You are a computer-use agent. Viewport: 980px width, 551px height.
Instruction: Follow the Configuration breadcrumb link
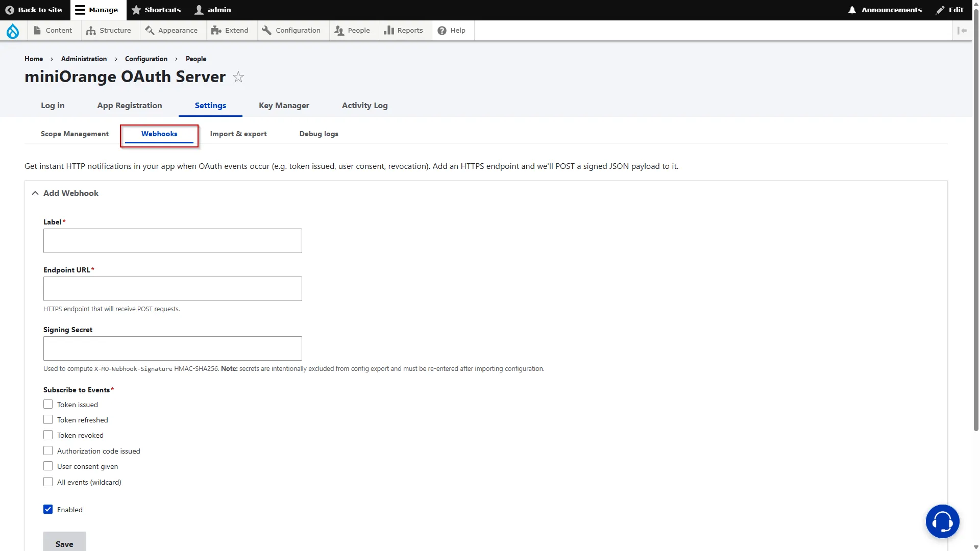(146, 59)
